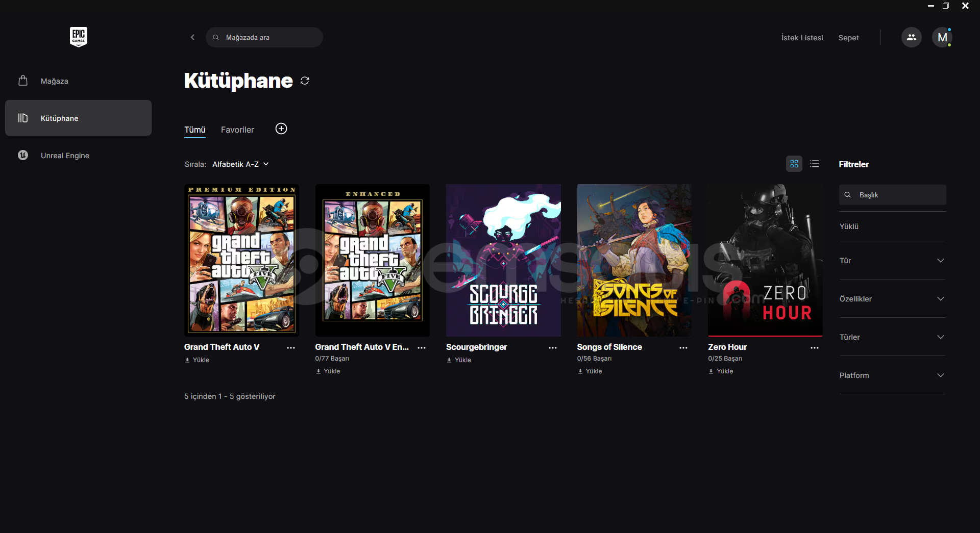The width and height of the screenshot is (980, 533).
Task: Click Yükle under Grand Theft Auto V Enhanced
Action: coord(328,371)
